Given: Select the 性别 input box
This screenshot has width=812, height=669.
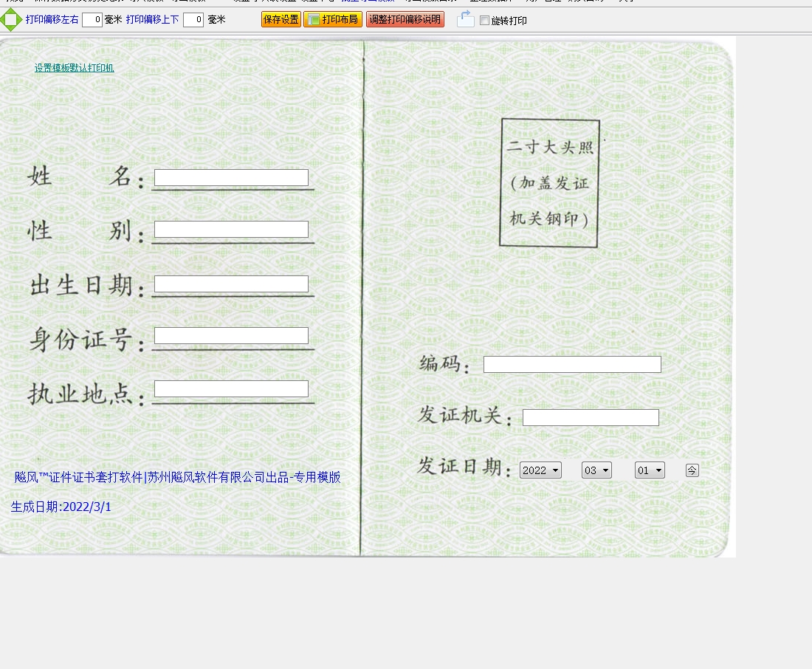Looking at the screenshot, I should (x=231, y=230).
